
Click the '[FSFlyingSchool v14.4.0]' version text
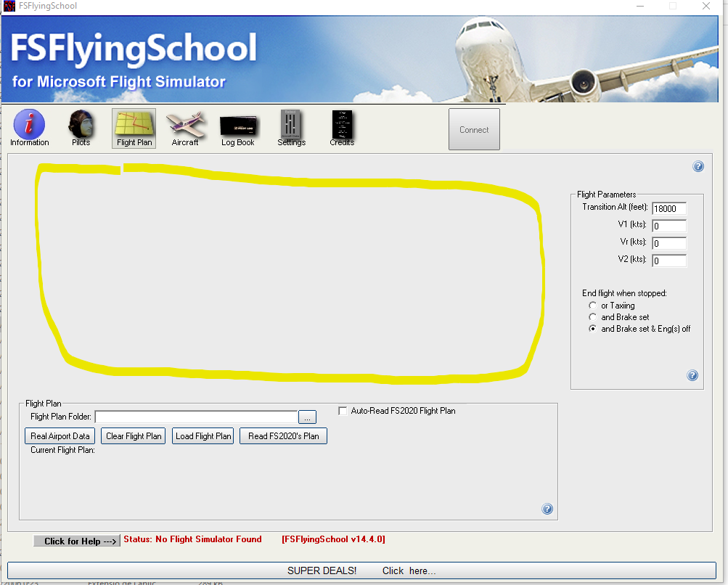click(x=333, y=539)
